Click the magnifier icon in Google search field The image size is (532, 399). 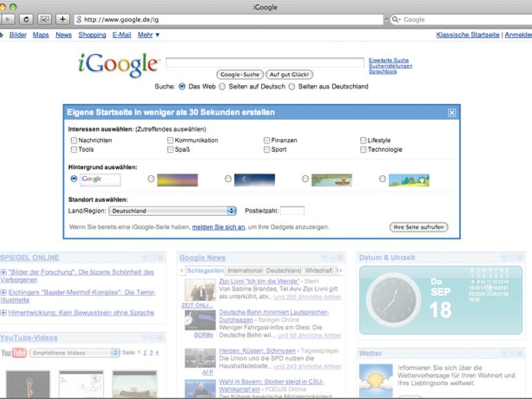click(x=395, y=19)
